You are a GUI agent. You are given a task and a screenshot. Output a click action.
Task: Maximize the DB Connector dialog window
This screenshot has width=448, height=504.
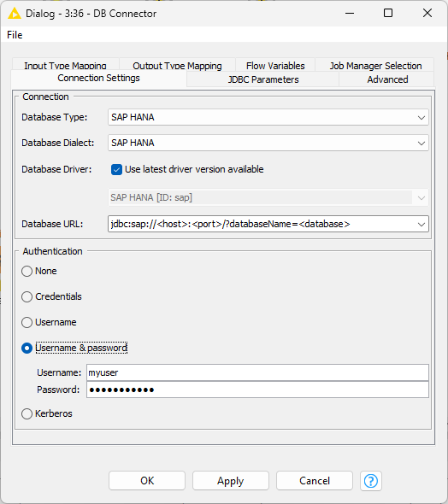pos(388,13)
